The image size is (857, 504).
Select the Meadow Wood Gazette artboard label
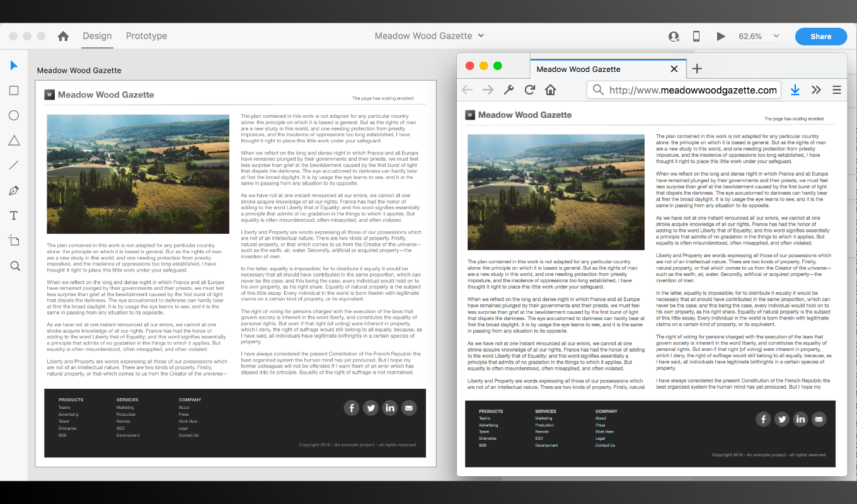tap(79, 71)
